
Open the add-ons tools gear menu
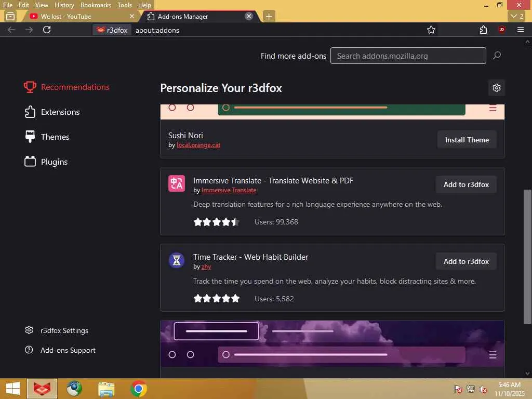coord(496,88)
